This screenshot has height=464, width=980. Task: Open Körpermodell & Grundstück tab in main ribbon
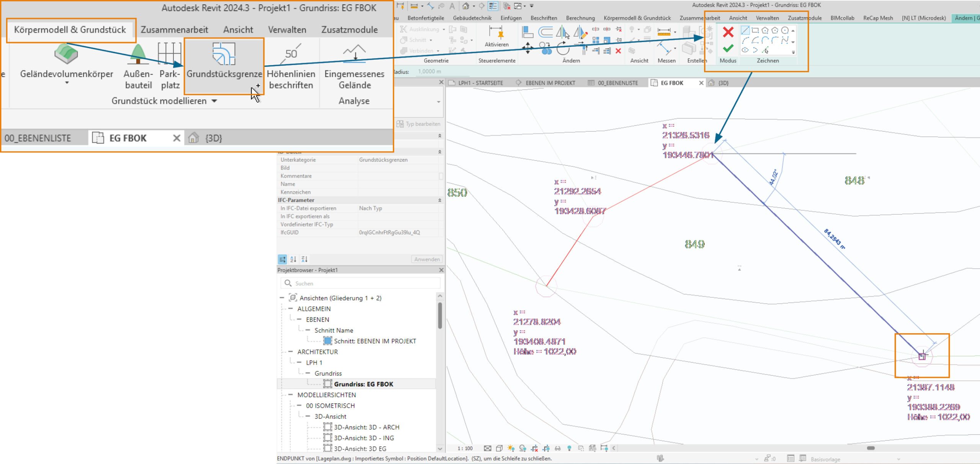click(637, 18)
